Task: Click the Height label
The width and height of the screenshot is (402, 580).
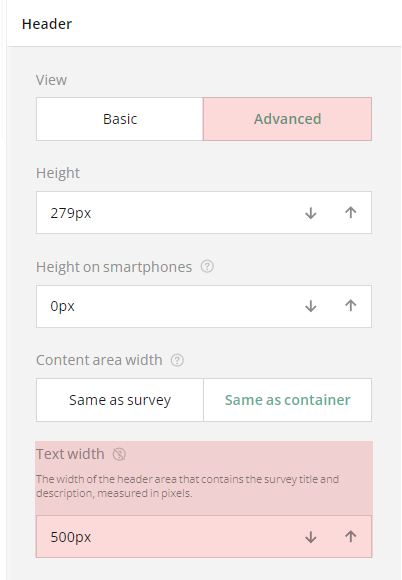Action: pyautogui.click(x=58, y=173)
